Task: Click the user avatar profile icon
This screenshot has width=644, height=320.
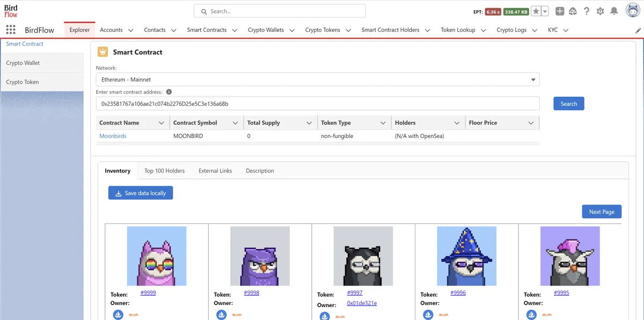Action: pyautogui.click(x=632, y=11)
